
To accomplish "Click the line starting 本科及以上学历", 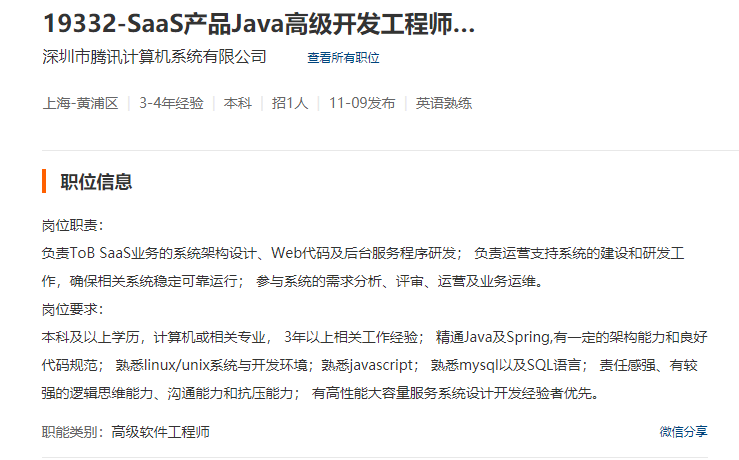I will tap(375, 337).
